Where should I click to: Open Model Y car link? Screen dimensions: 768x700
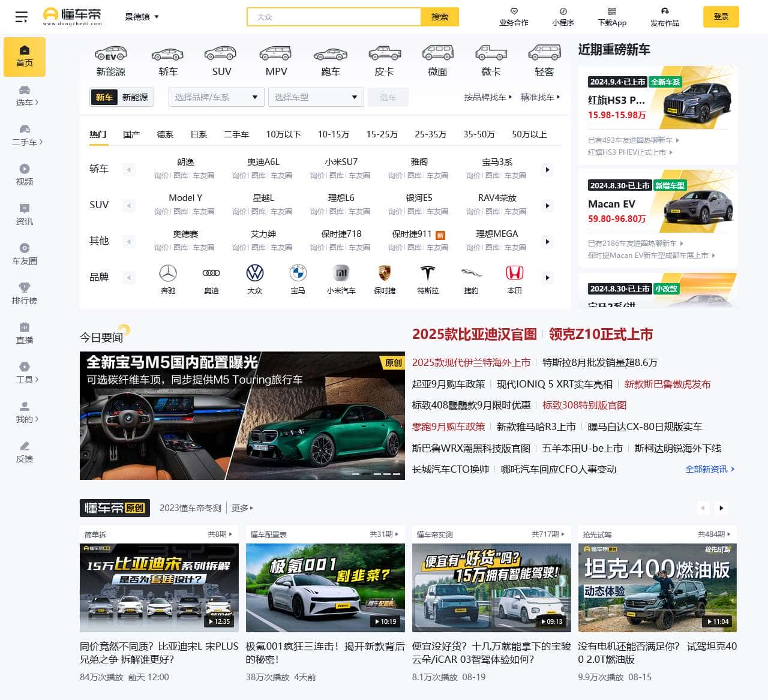185,198
